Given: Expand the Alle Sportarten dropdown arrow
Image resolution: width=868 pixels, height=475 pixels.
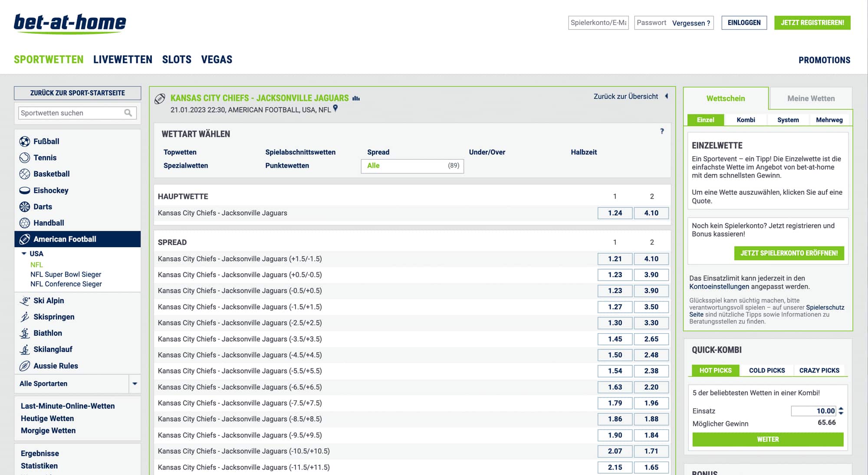Looking at the screenshot, I should tap(135, 383).
